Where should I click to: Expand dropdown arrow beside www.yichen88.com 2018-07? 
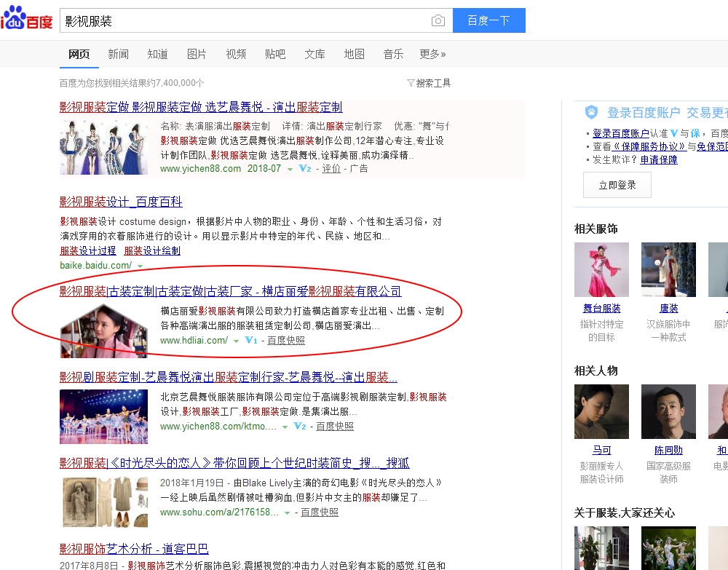pos(290,170)
